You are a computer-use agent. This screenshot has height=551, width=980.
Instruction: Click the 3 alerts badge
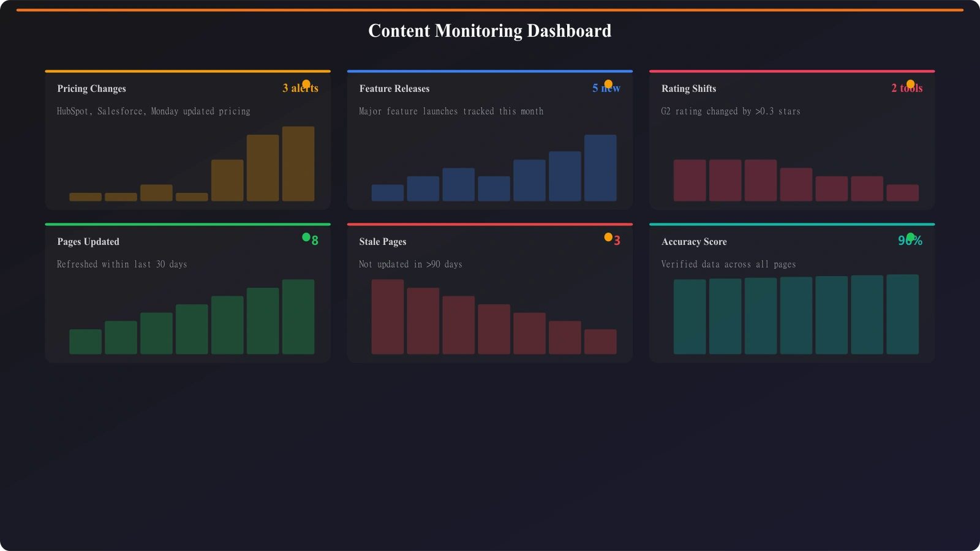300,88
